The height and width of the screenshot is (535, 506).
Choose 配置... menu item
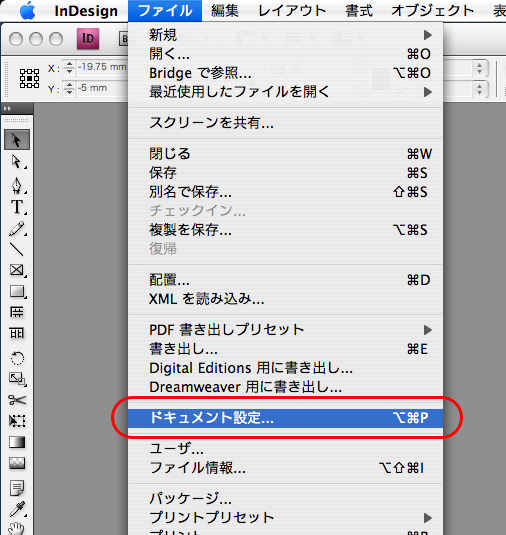(286, 280)
